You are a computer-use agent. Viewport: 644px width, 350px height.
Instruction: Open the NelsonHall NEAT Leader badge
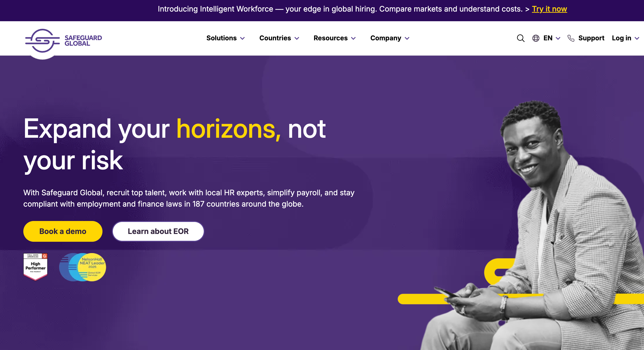[82, 267]
